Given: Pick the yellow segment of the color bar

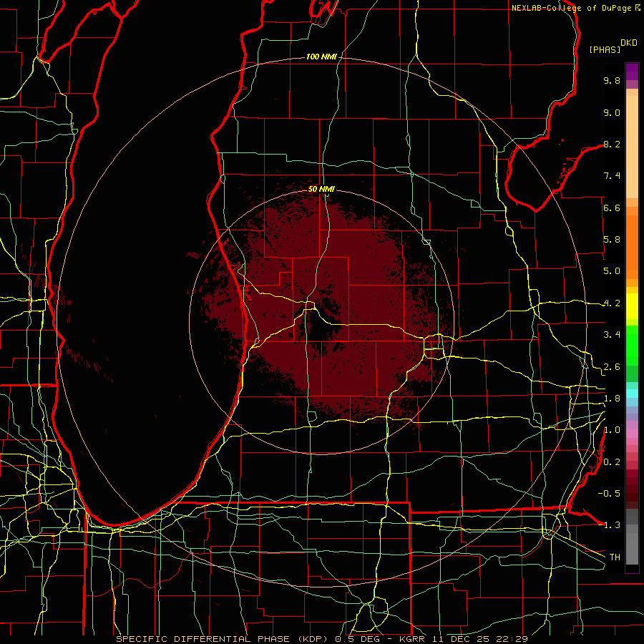Looking at the screenshot, I should 632,306.
